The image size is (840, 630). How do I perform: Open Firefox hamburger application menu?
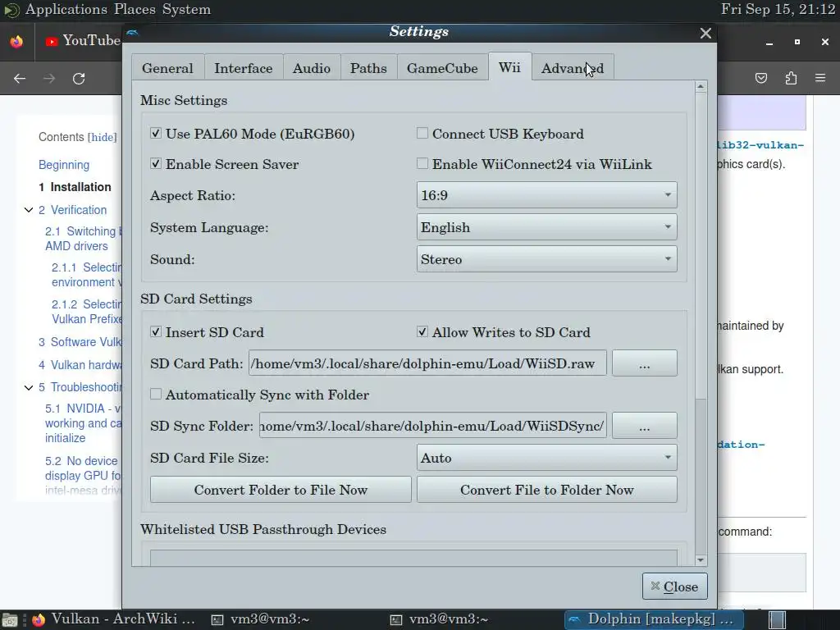[820, 78]
